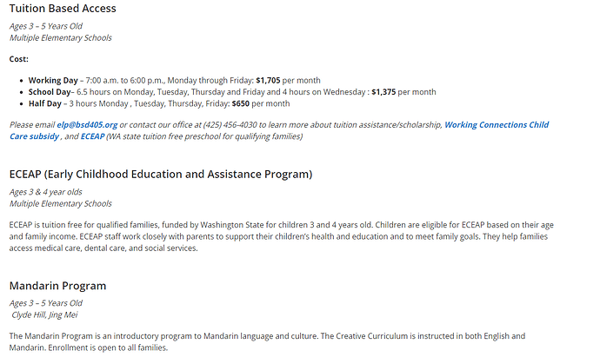Click the ECEAP tuition free description paragraph
Image resolution: width=600 pixels, height=364 pixels.
point(278,236)
